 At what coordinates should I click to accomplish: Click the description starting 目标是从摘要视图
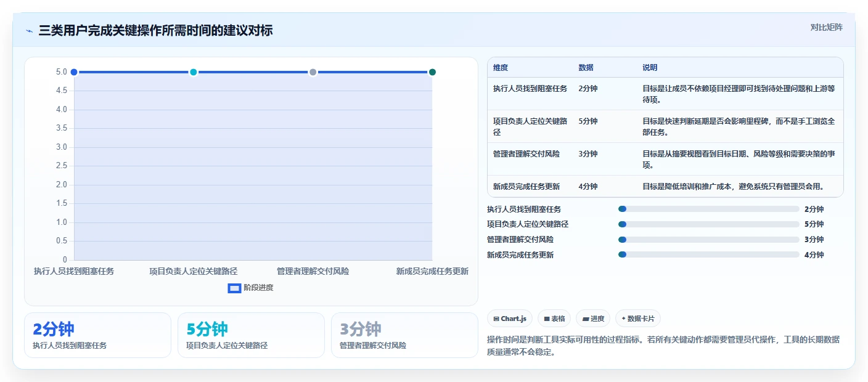click(739, 160)
